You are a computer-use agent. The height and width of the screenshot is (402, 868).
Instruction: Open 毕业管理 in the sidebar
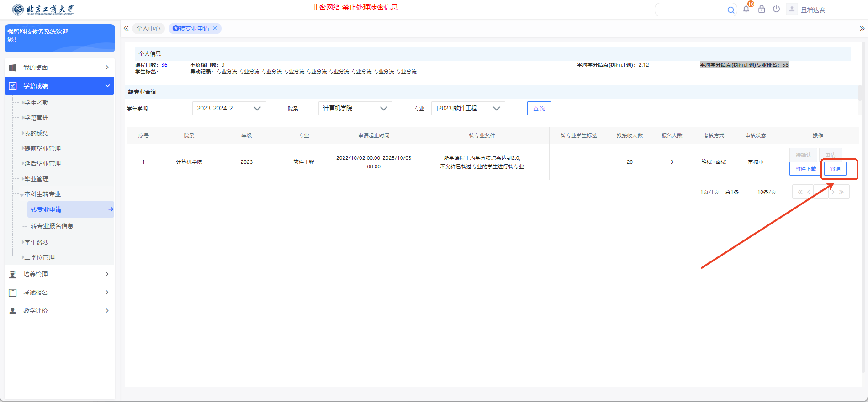37,179
